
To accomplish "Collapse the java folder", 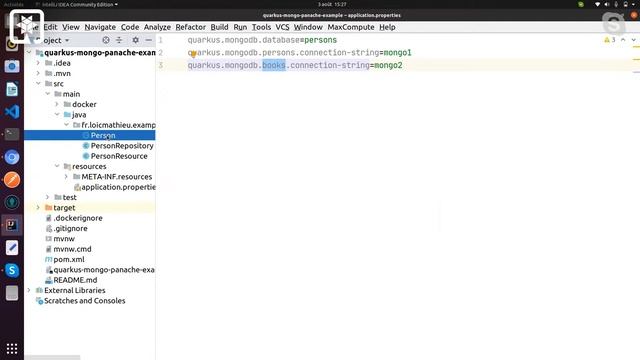I will (x=57, y=115).
